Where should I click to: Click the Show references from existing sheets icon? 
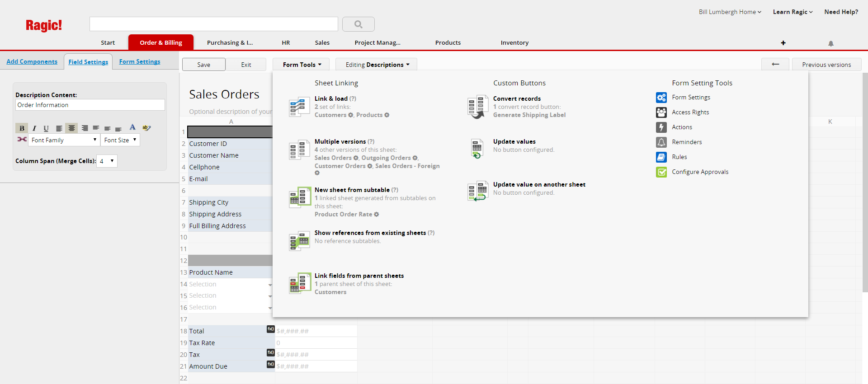pyautogui.click(x=299, y=241)
